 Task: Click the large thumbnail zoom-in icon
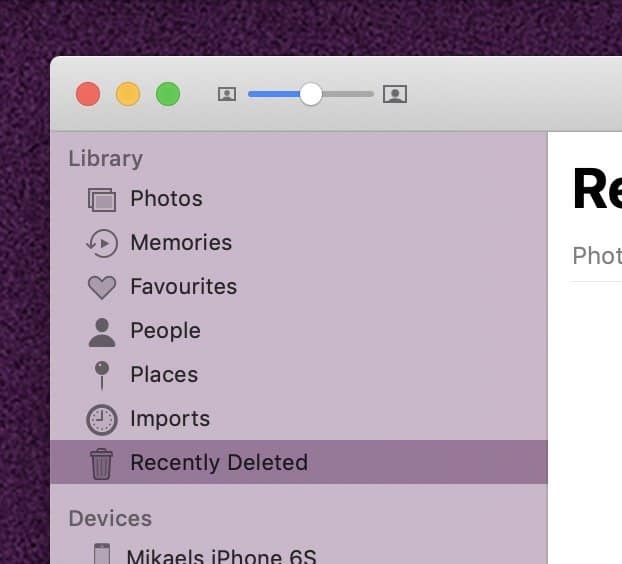point(395,94)
